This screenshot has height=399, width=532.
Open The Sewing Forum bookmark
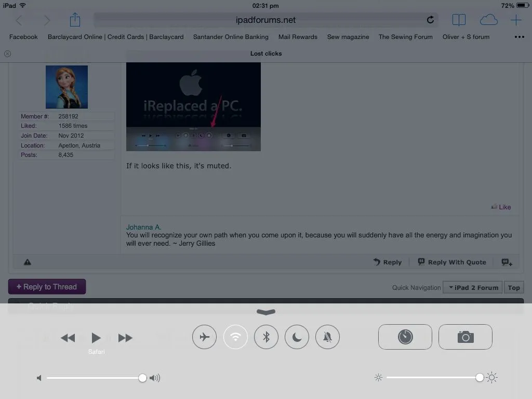coord(405,37)
